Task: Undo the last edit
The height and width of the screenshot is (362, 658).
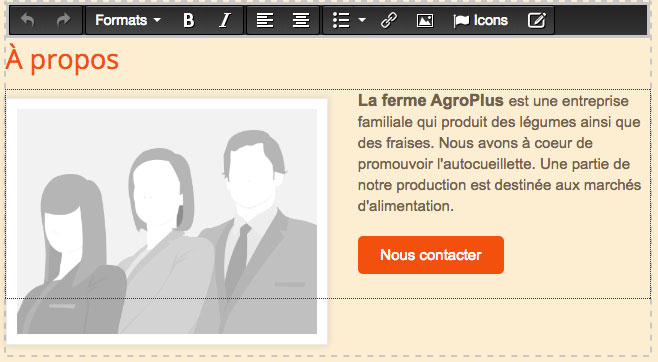Action: pyautogui.click(x=28, y=20)
